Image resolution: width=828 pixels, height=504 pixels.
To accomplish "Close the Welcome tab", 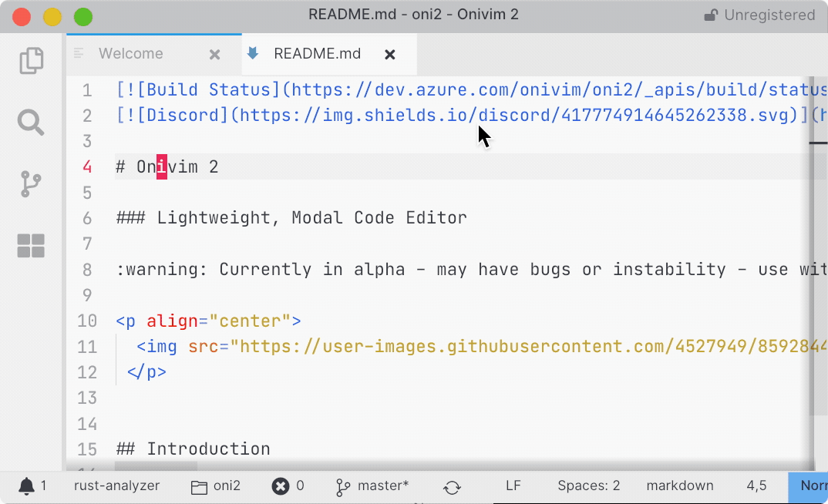I will [214, 54].
